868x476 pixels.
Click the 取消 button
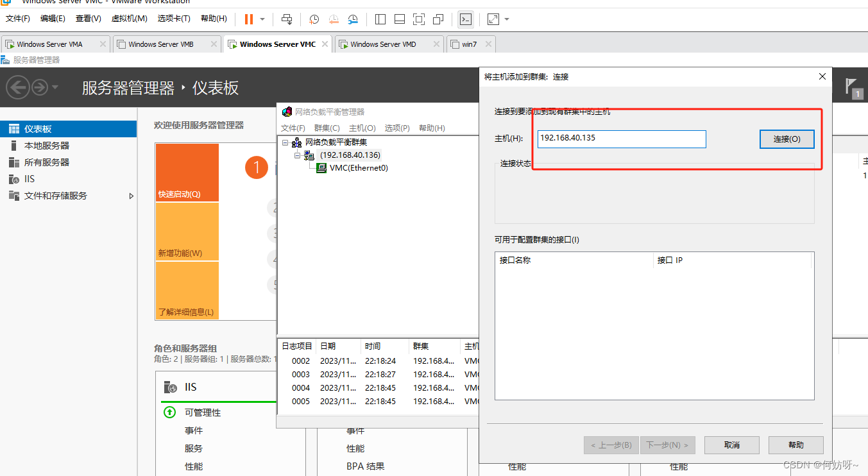click(731, 445)
